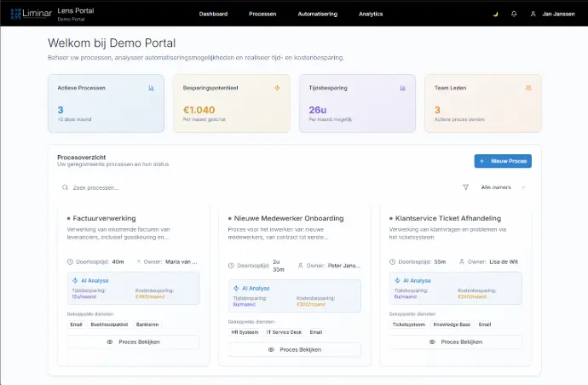Click the user profile icon
Viewport: 588px width, 385px height.
(x=533, y=14)
